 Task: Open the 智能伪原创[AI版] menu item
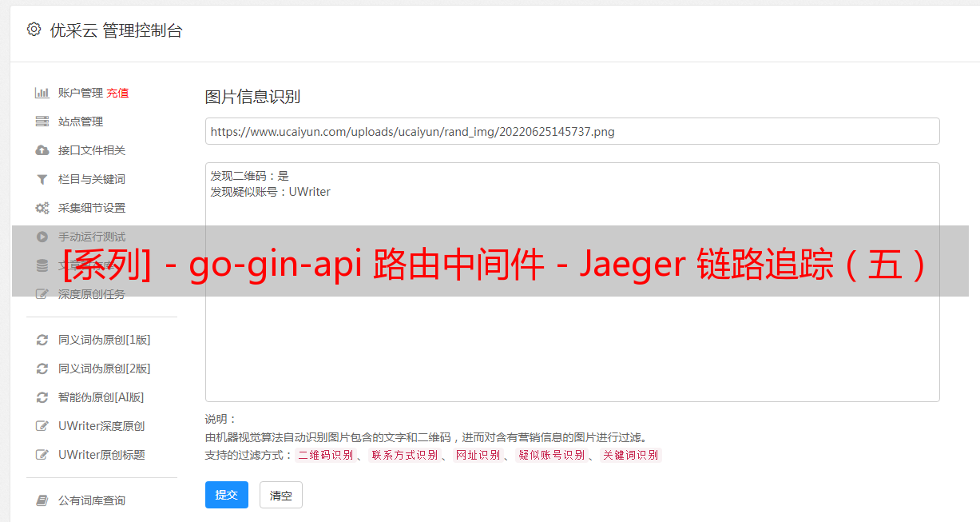[101, 397]
